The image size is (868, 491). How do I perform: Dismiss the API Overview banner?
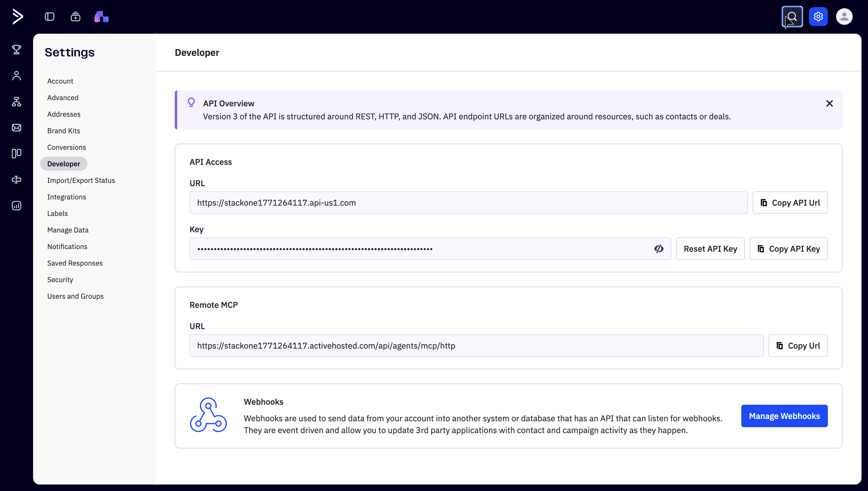tap(829, 103)
